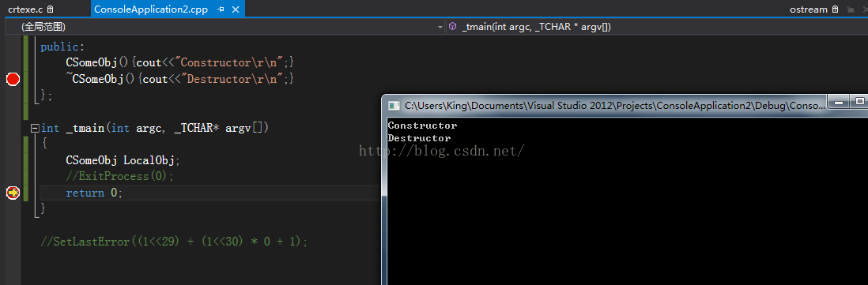868x285 pixels.
Task: Click the purple cube icon before _tmain
Action: [453, 27]
